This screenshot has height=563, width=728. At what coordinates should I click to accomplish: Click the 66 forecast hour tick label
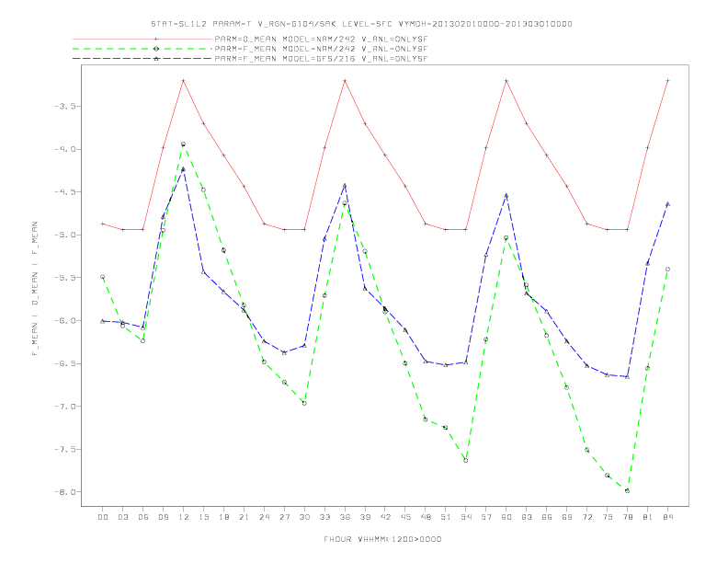click(x=547, y=517)
